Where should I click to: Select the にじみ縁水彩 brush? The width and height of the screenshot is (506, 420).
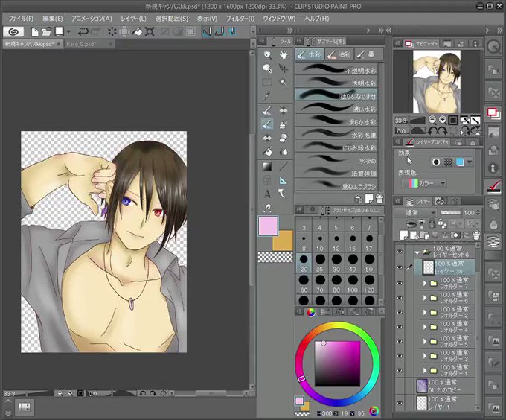point(336,147)
